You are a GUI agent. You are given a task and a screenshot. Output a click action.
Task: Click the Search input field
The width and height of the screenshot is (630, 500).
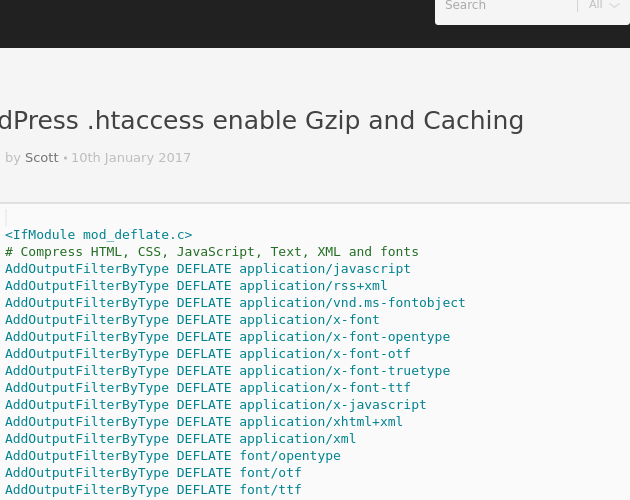508,6
